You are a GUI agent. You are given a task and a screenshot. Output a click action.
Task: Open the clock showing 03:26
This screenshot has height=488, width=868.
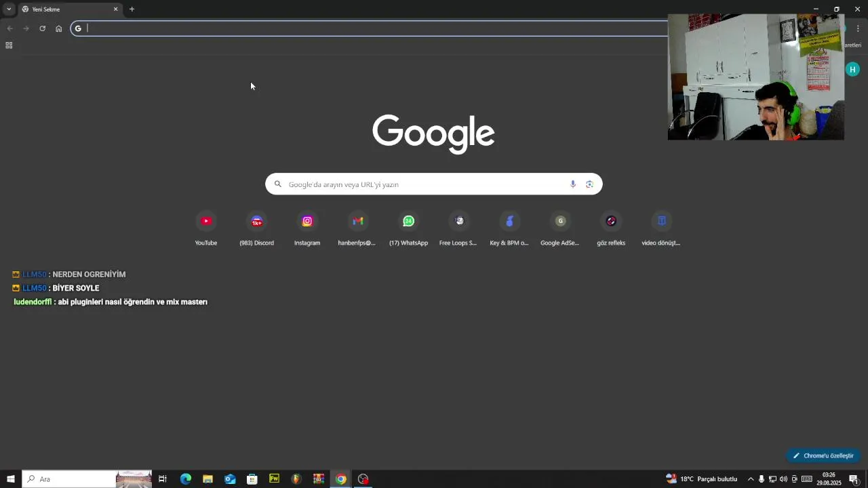(829, 479)
